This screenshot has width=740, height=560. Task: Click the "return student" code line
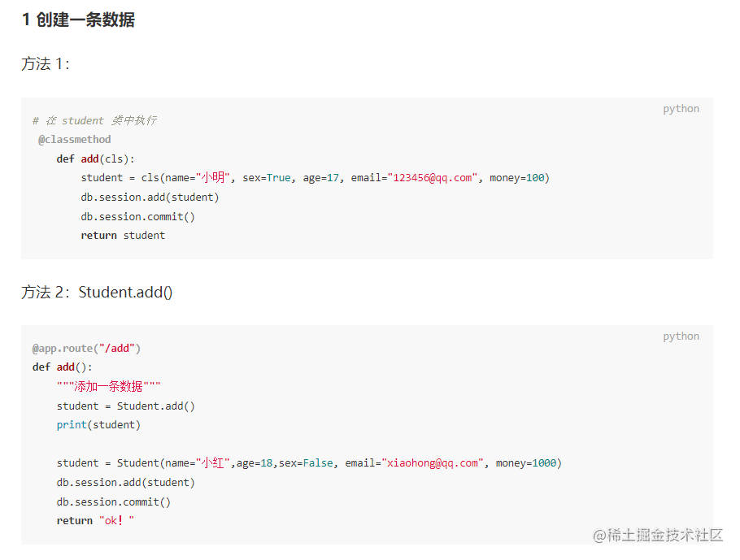[123, 236]
